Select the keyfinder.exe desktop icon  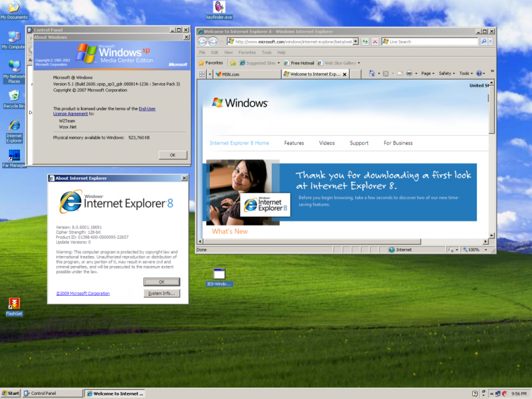tap(219, 10)
